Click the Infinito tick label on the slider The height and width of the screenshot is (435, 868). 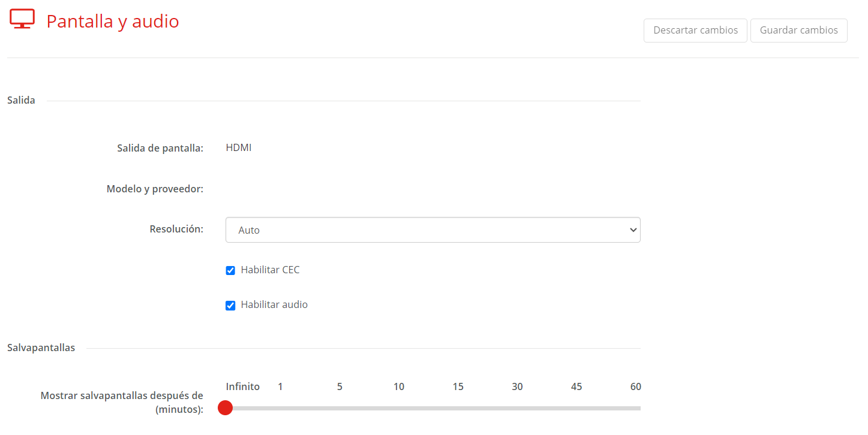[x=243, y=386]
